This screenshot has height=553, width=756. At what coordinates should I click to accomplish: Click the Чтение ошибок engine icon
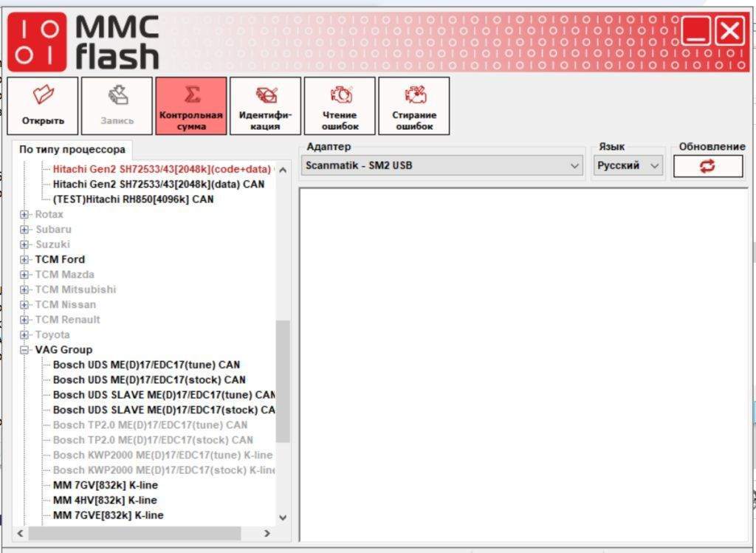(340, 106)
